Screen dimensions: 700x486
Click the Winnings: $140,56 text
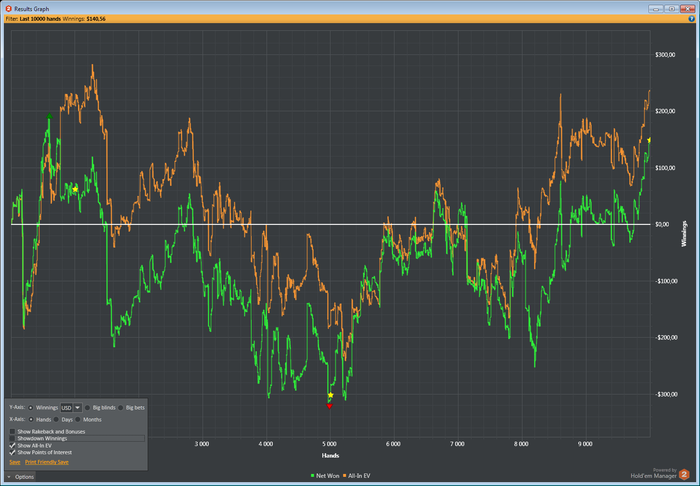click(x=84, y=19)
